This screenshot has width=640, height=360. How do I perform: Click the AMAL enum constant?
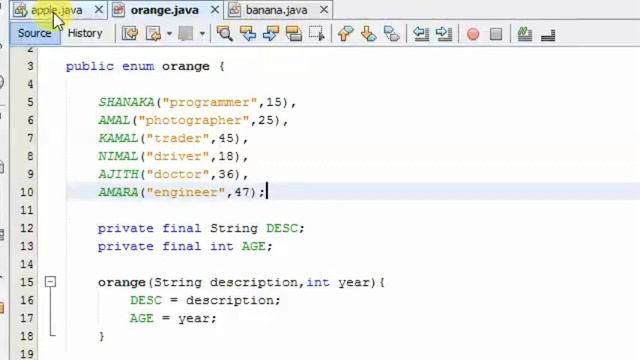point(114,120)
